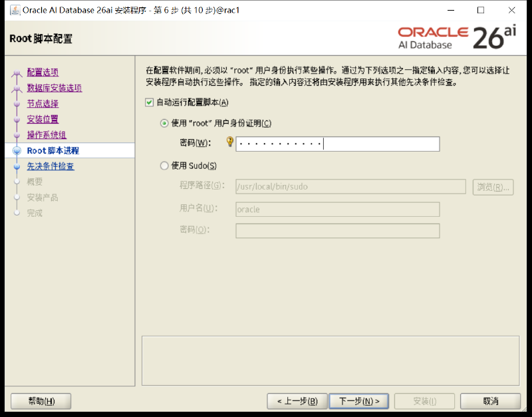Viewport: 532px width, 417px height.
Task: Cancel installation with 取消 button
Action: [x=490, y=402]
